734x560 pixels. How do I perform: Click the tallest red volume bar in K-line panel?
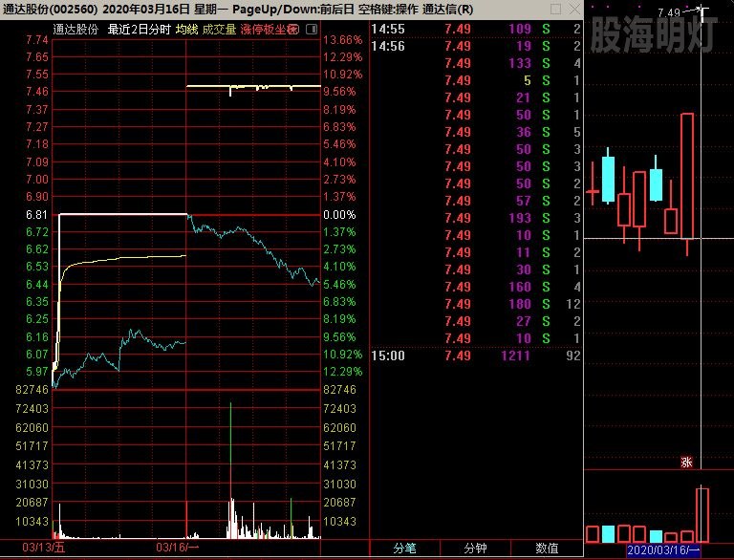point(702,515)
